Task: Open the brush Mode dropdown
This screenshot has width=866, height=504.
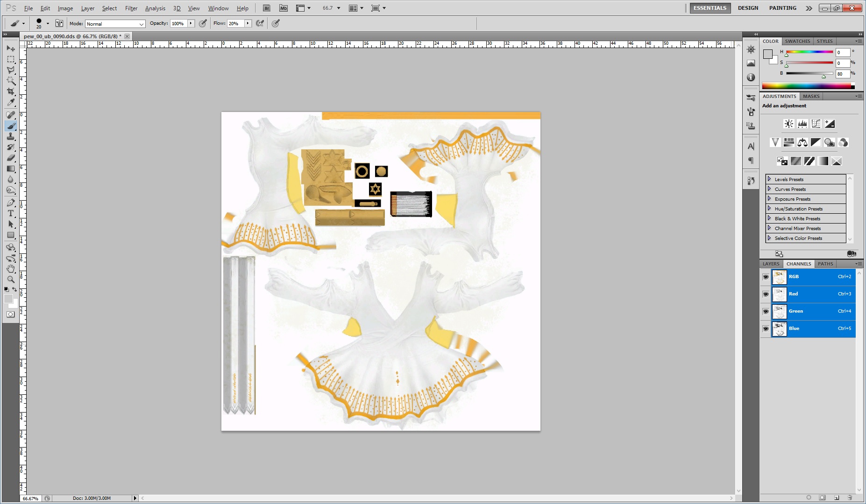Action: click(115, 24)
